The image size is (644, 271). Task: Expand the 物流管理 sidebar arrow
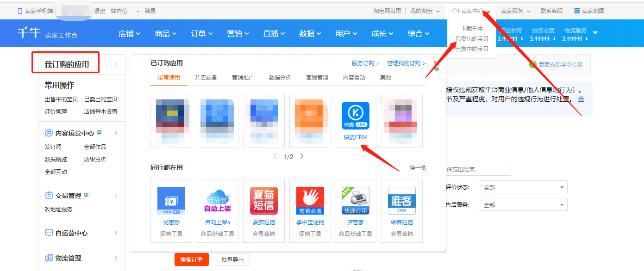tap(116, 258)
